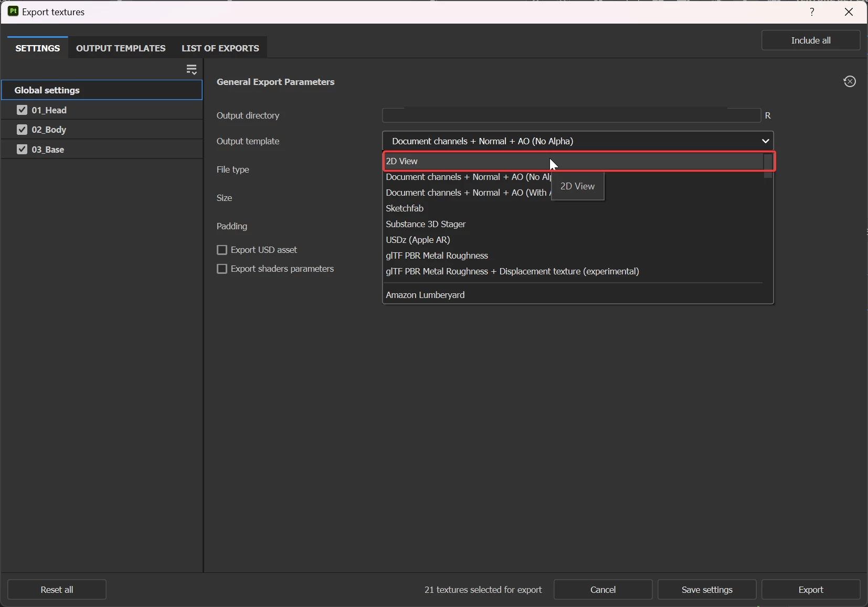The width and height of the screenshot is (868, 607).
Task: Enable Export USD asset checkbox
Action: [x=222, y=250]
